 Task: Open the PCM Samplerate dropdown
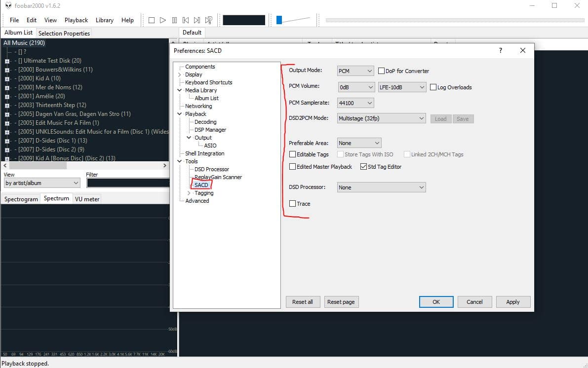point(355,103)
